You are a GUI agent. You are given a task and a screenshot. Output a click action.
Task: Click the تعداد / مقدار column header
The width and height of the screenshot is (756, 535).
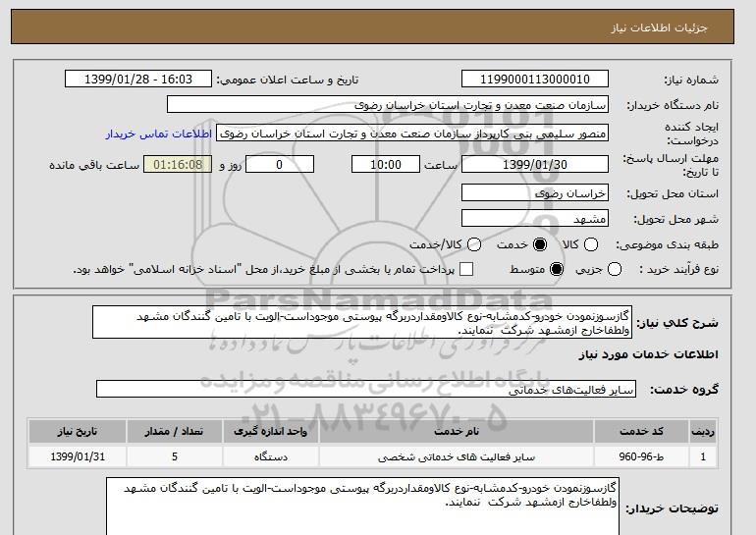point(174,431)
